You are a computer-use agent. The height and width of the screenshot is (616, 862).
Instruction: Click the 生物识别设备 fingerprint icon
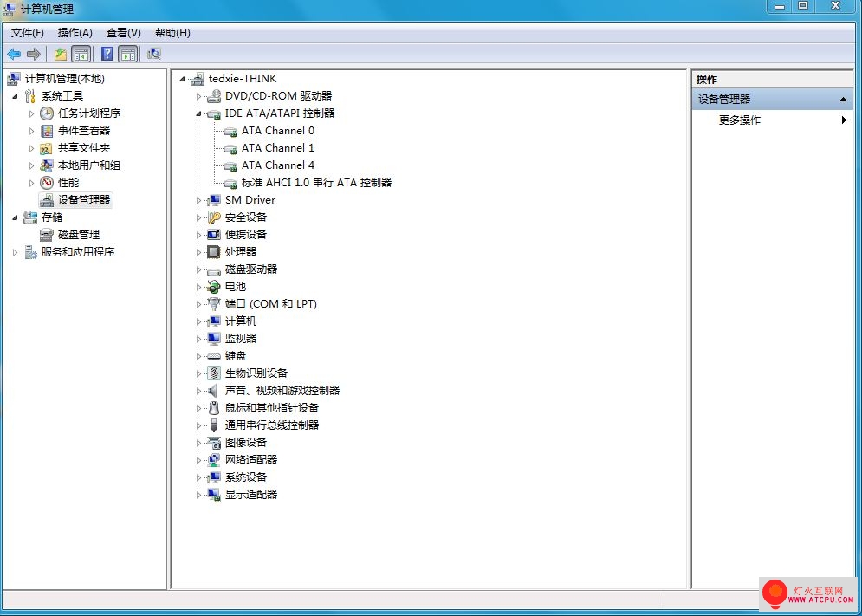(x=214, y=373)
